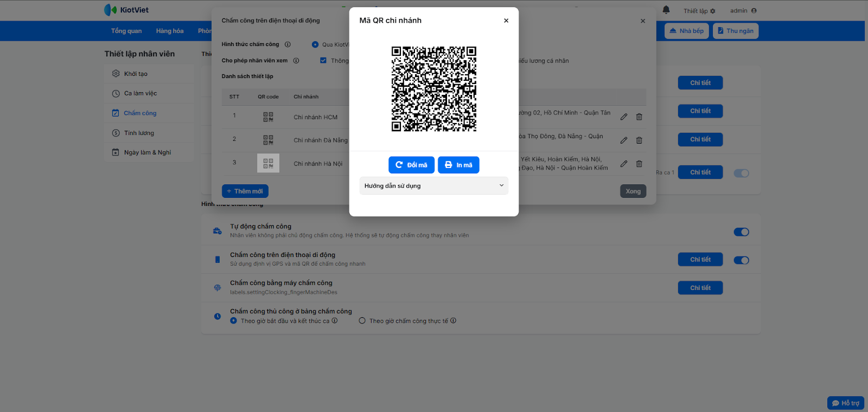Open Chi tiết for Chấm công bằng máy chấm công
Image resolution: width=868 pixels, height=412 pixels.
(700, 288)
